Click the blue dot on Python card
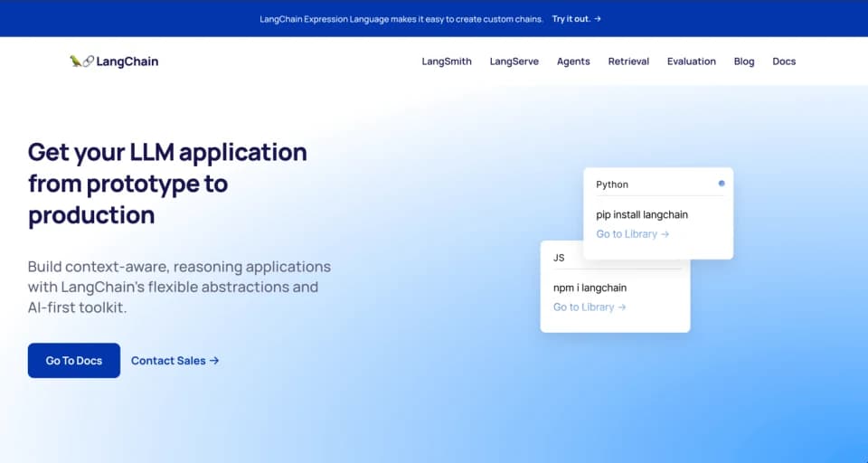 click(x=722, y=184)
